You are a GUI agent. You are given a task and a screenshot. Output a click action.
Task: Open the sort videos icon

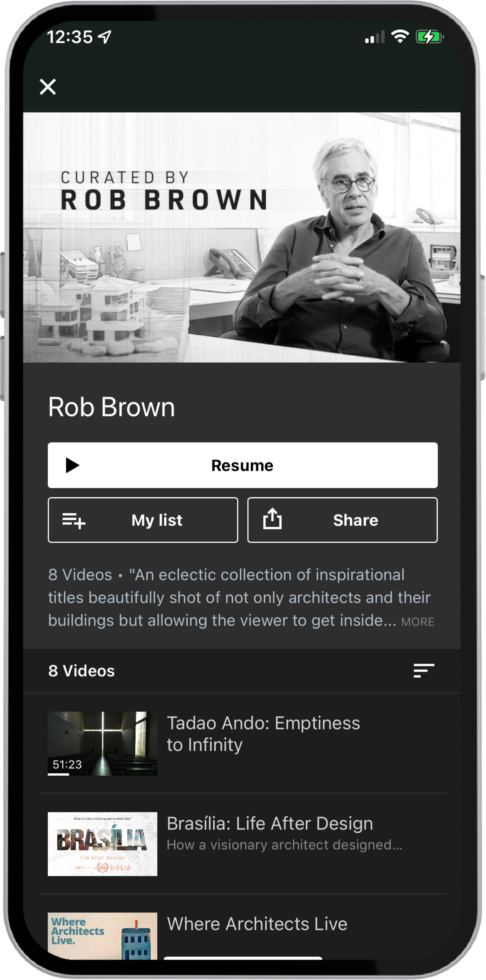click(424, 671)
